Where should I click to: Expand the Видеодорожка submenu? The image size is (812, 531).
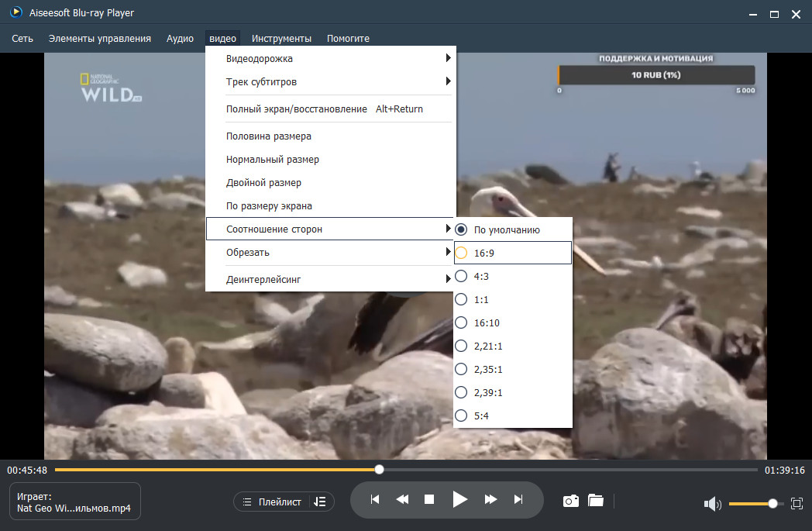tap(330, 59)
